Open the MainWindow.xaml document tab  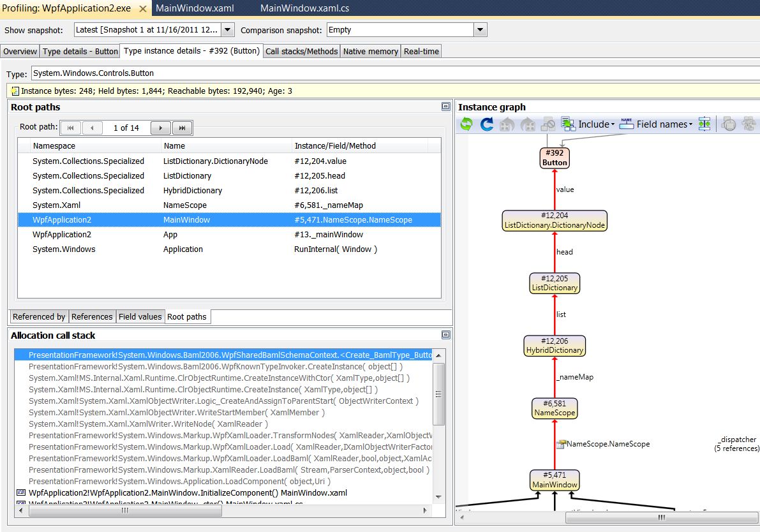195,8
